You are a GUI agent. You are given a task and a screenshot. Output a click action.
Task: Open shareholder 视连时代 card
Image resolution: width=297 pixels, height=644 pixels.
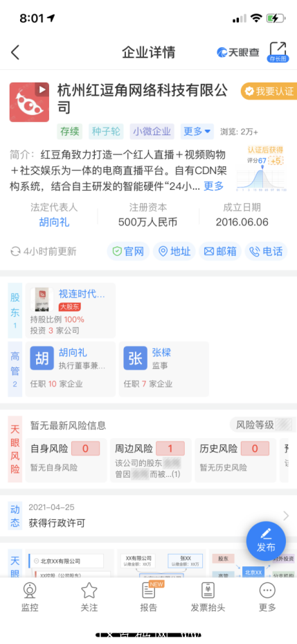coord(71,311)
